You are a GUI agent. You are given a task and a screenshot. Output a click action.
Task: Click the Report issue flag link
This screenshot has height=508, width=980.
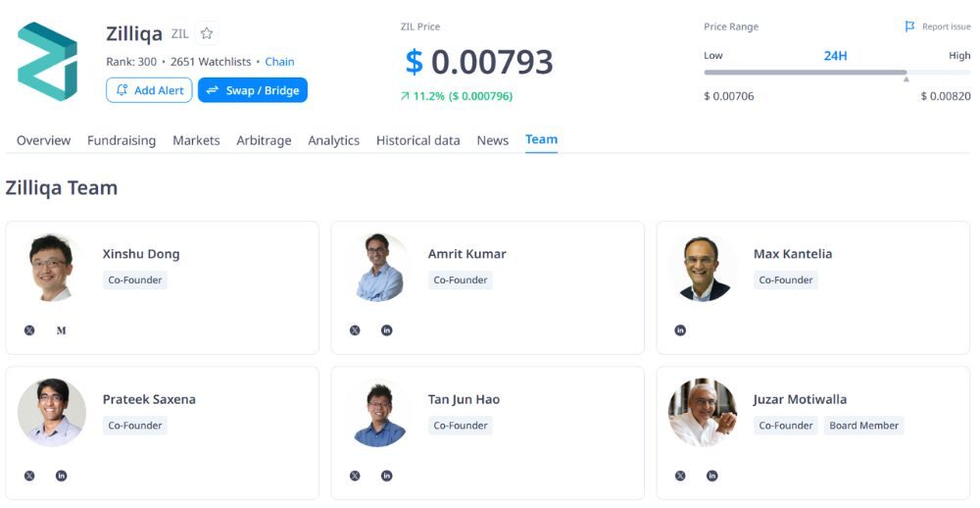[x=938, y=26]
